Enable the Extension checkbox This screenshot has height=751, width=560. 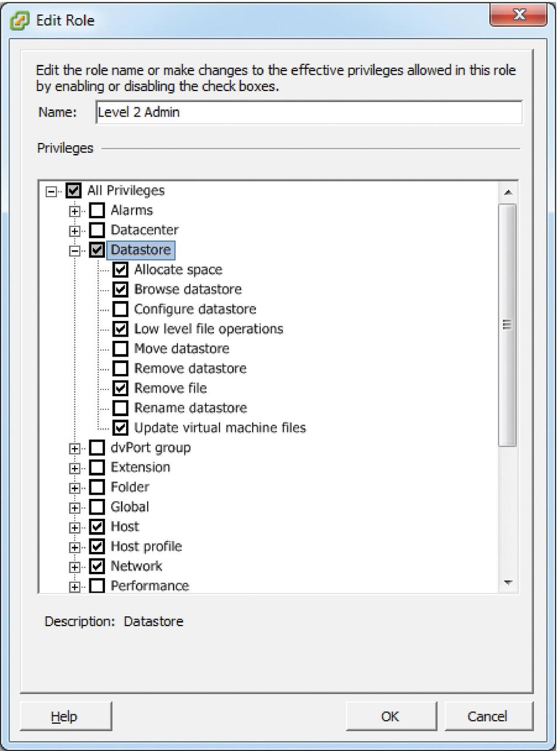pyautogui.click(x=97, y=467)
